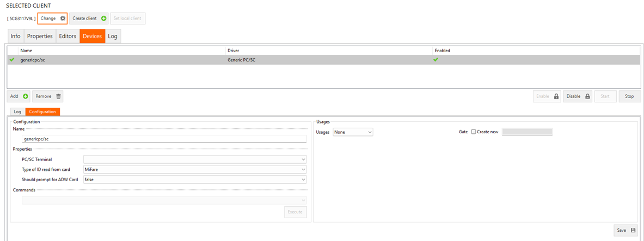Expand Type of ID read from card dropdown
Screen dimensions: 644x241
click(195, 169)
